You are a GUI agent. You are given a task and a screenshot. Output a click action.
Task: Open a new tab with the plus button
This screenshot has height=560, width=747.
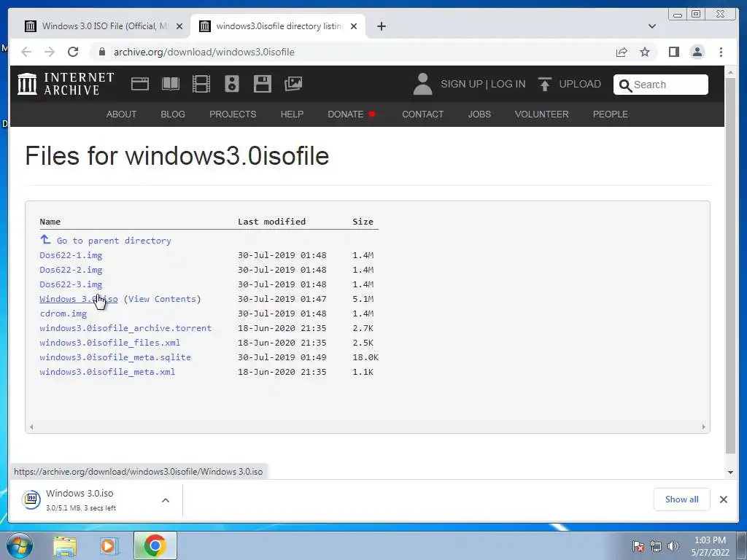(381, 26)
